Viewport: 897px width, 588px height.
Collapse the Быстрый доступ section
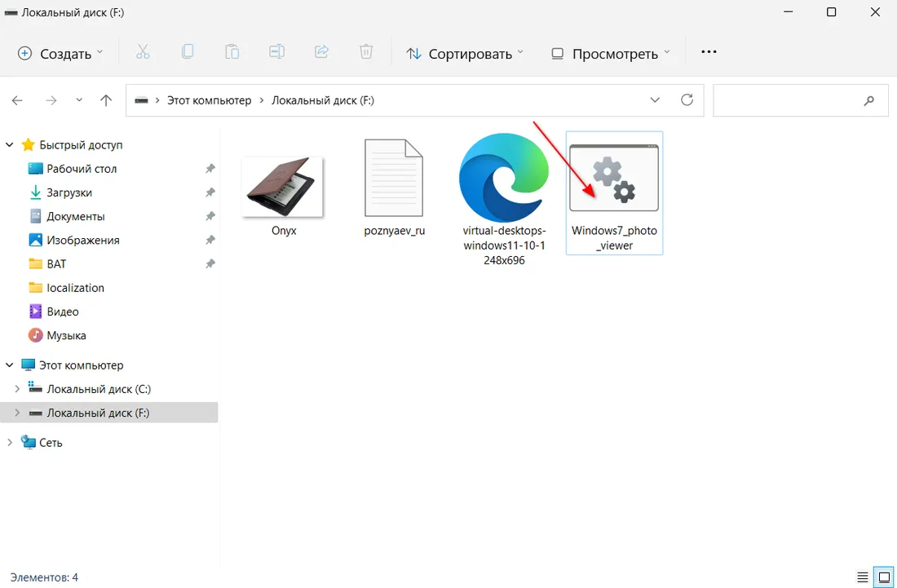coord(9,145)
